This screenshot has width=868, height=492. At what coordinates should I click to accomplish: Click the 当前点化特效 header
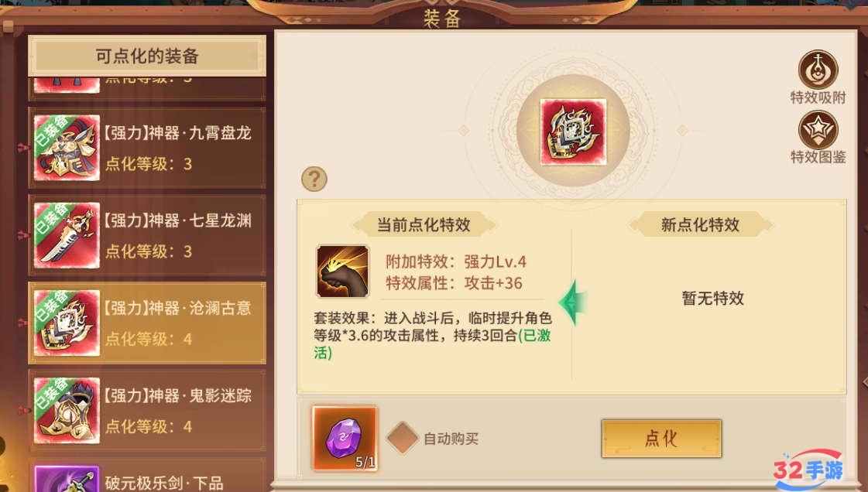[x=424, y=224]
